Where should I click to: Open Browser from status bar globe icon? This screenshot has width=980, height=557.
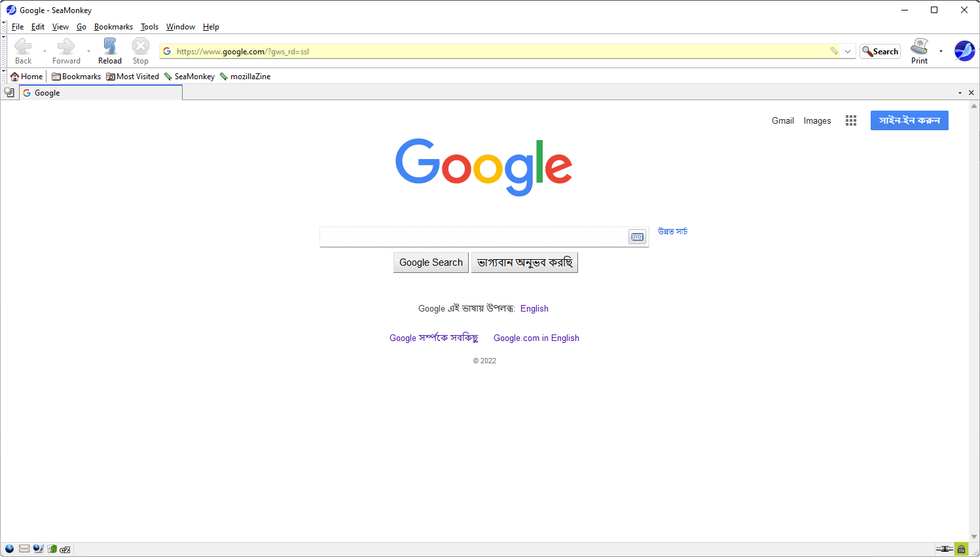click(9, 549)
